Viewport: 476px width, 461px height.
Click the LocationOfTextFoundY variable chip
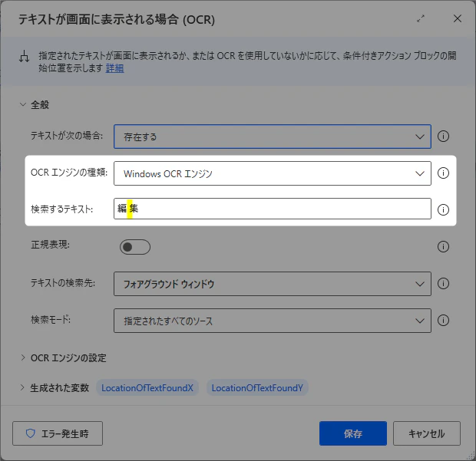pyautogui.click(x=257, y=387)
